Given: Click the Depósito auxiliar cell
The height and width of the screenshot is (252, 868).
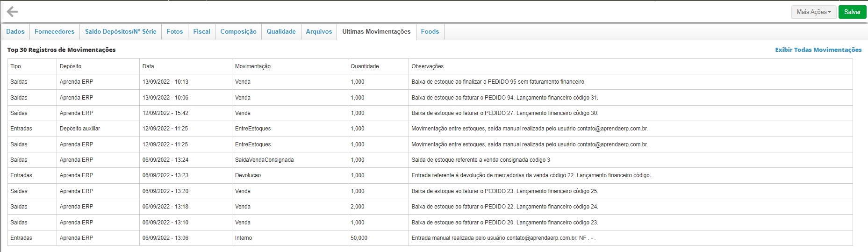Looking at the screenshot, I should coord(80,129).
